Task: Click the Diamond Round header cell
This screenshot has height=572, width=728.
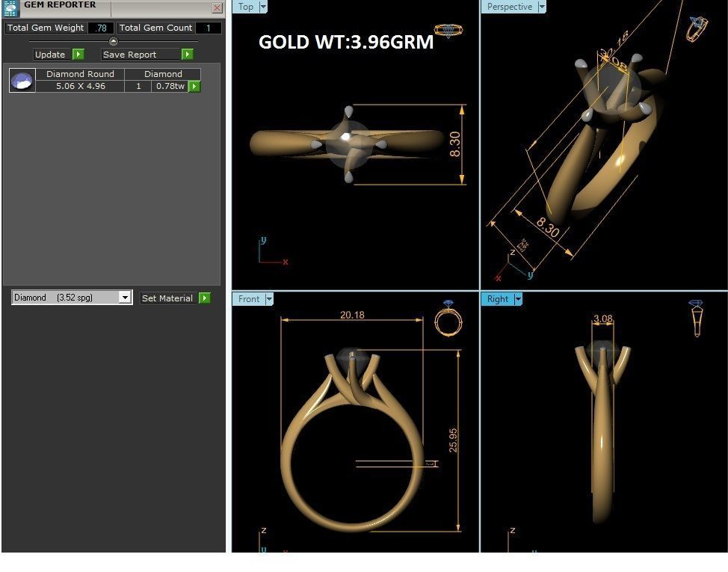Action: (80, 74)
